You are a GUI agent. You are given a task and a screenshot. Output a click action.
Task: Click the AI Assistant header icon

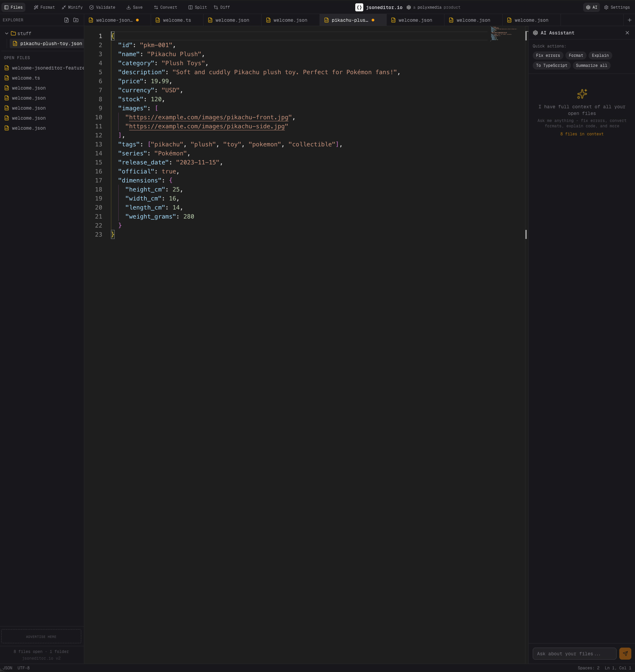535,33
